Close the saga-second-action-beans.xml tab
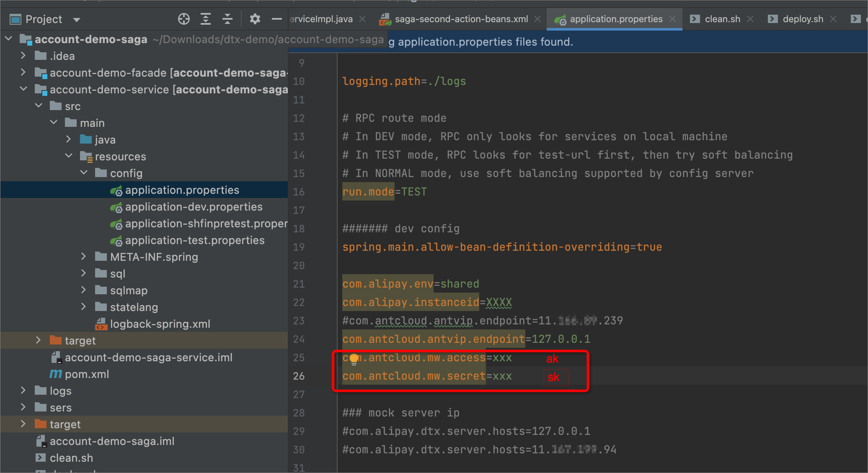The height and width of the screenshot is (473, 868). click(x=537, y=19)
